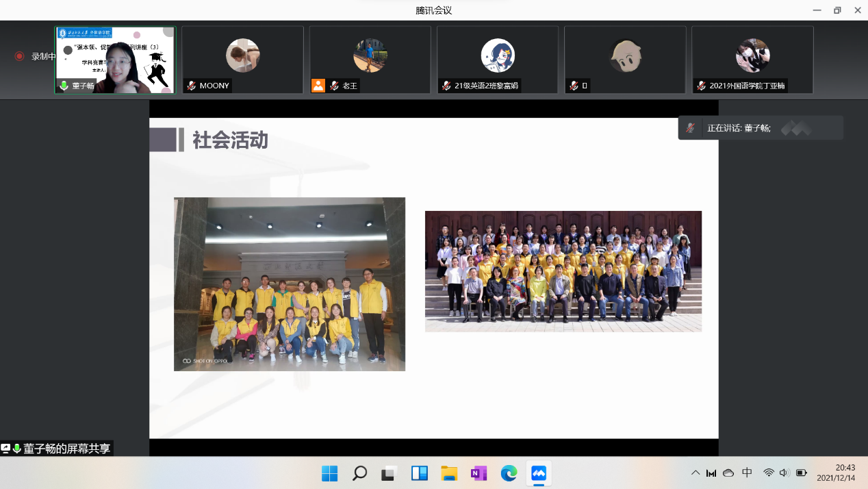Launch OneNote from the taskbar
868x489 pixels.
point(478,473)
